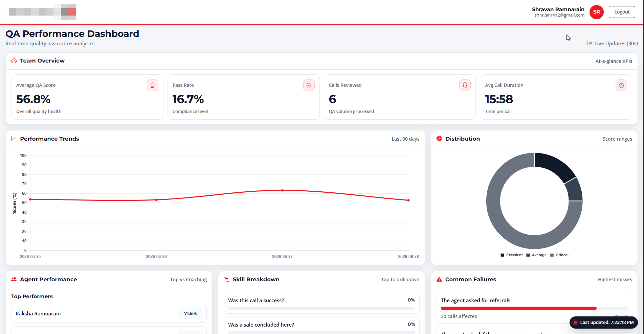Toggle the Excellent legend swatch
The width and height of the screenshot is (644, 334).
(503, 255)
